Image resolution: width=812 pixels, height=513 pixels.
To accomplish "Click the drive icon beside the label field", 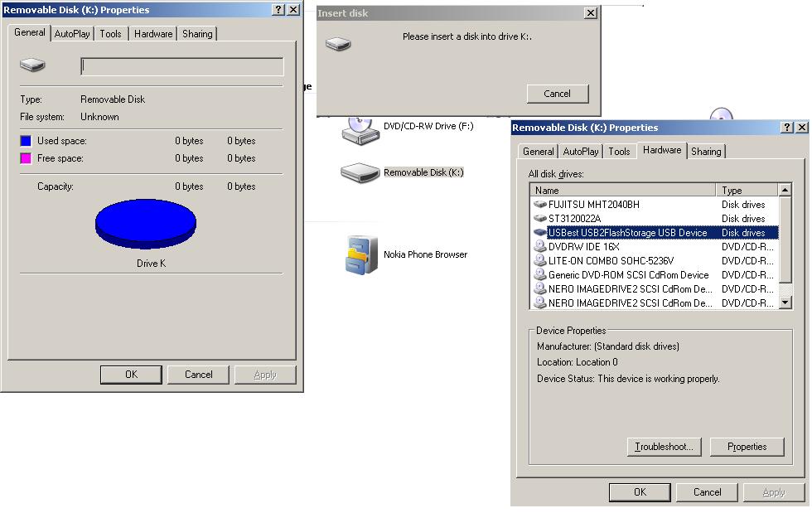I will [32, 65].
